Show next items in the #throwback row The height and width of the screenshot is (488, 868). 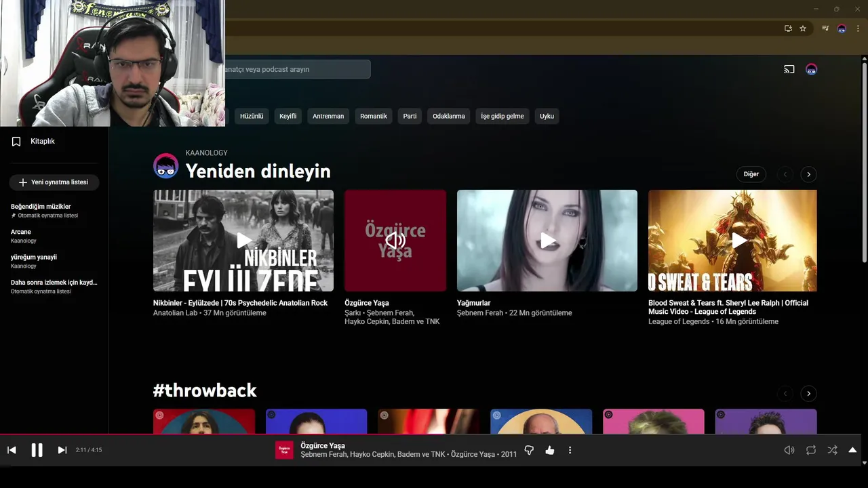(x=808, y=393)
